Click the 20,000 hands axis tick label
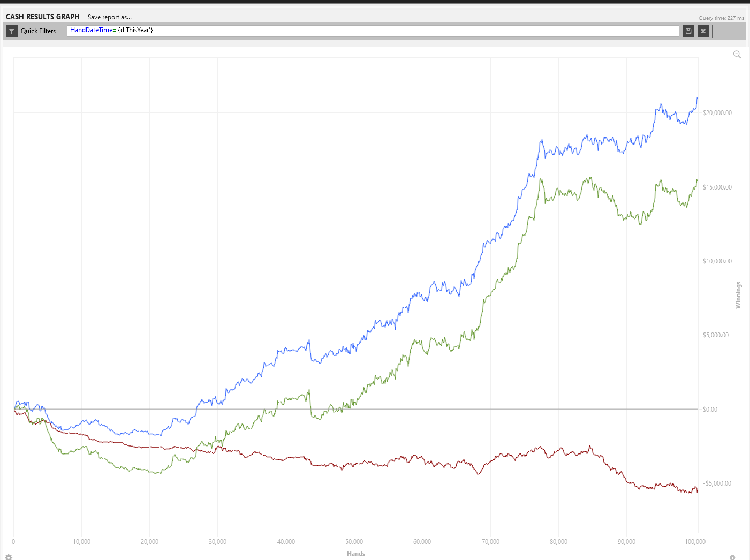750x560 pixels. click(149, 542)
